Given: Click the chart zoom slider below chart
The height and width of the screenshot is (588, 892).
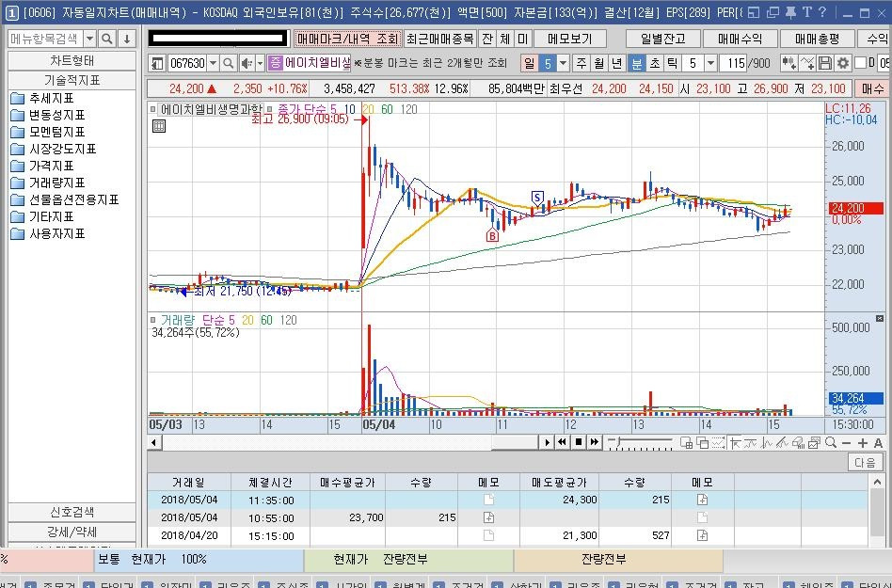Looking at the screenshot, I should click(640, 442).
